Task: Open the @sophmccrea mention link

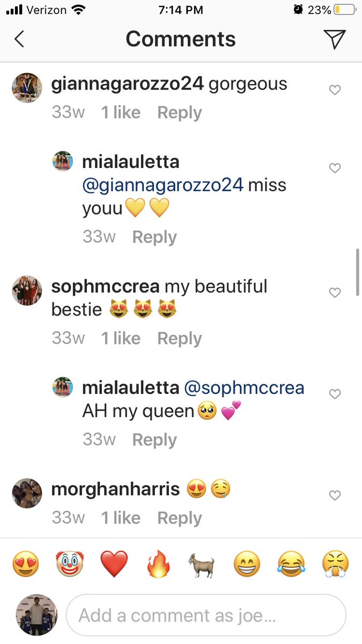Action: coord(244,387)
